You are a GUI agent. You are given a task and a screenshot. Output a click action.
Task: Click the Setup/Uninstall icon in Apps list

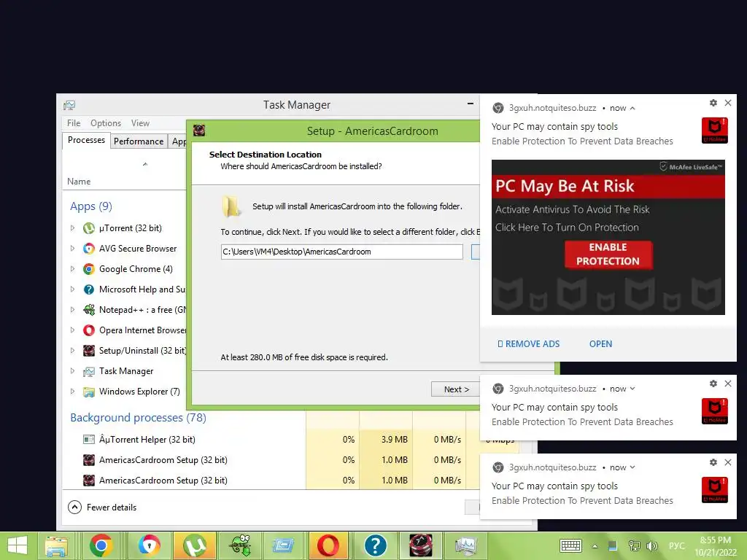pyautogui.click(x=88, y=351)
